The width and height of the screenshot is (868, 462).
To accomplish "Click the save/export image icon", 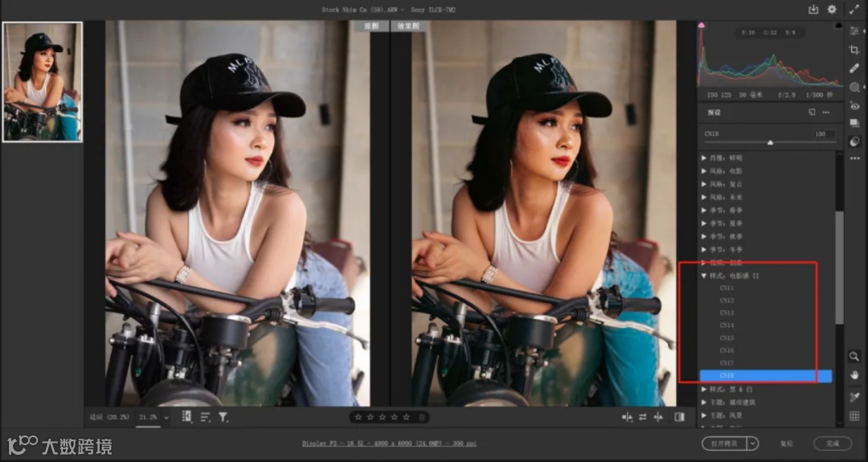I will (813, 10).
